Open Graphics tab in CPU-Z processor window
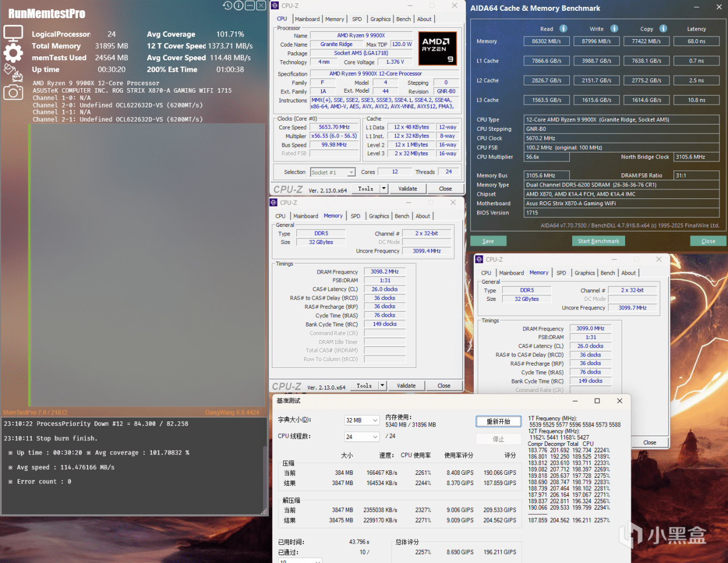Viewport: 728px width, 563px height. (x=380, y=19)
